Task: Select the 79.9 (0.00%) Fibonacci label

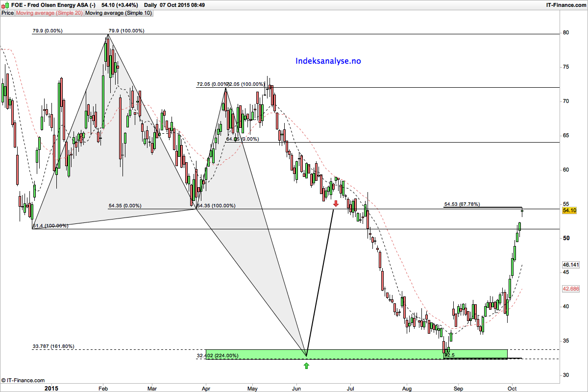Action: pyautogui.click(x=48, y=31)
